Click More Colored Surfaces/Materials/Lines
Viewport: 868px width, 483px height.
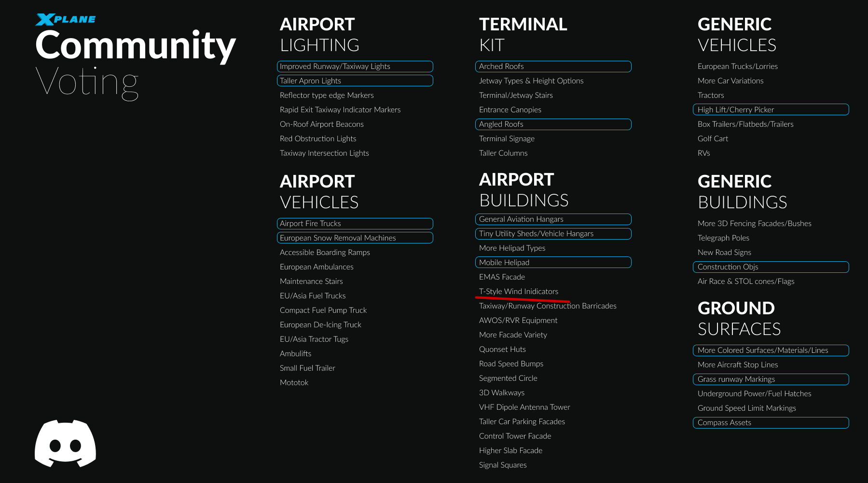pyautogui.click(x=771, y=350)
